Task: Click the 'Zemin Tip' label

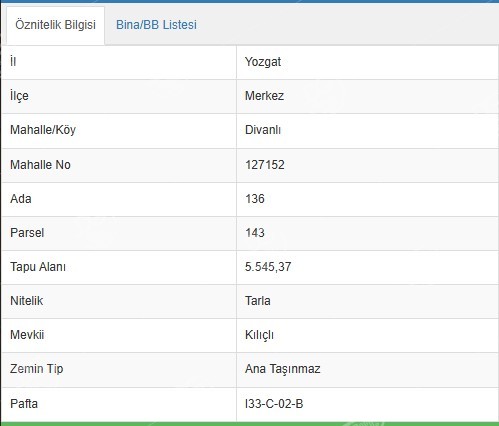Action: click(37, 369)
